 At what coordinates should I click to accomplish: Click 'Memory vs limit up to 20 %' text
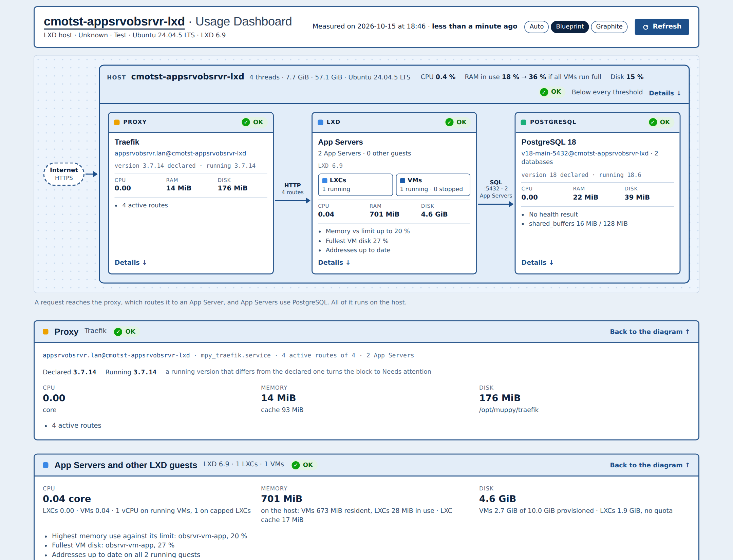368,231
